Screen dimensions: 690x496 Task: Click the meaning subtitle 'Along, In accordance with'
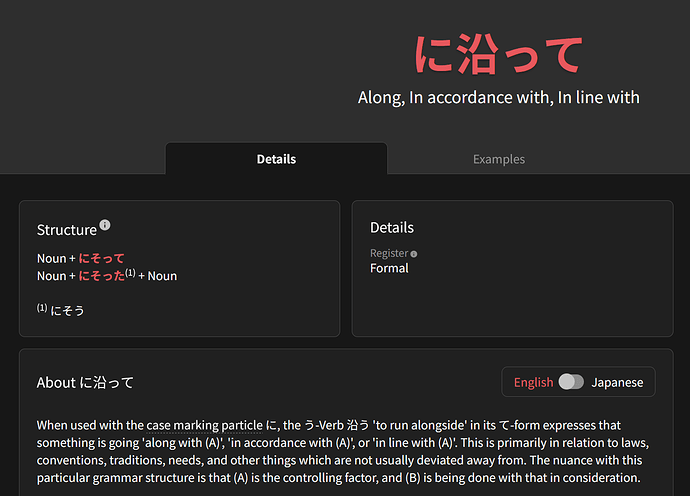[x=498, y=97]
